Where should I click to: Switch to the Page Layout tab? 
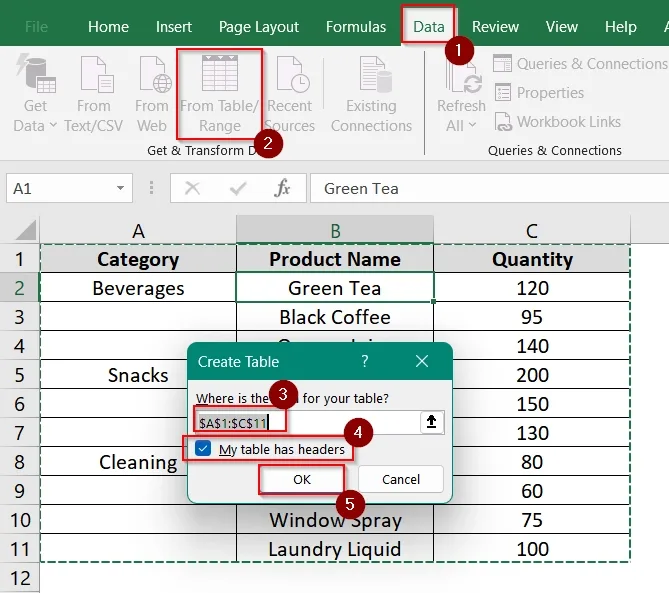point(259,26)
